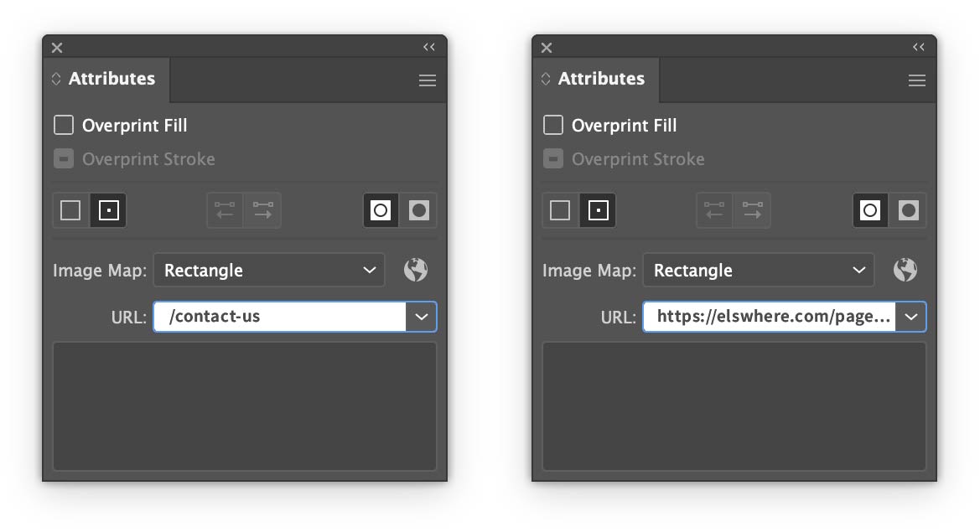Toggle Overprint Stroke checkbox in the /contact-us panel
The width and height of the screenshot is (980, 532).
tap(64, 159)
